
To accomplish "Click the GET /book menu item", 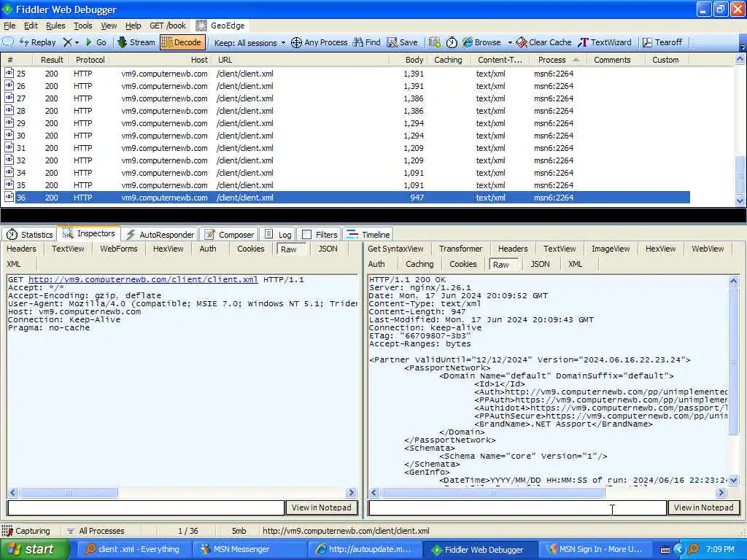I will tap(168, 26).
